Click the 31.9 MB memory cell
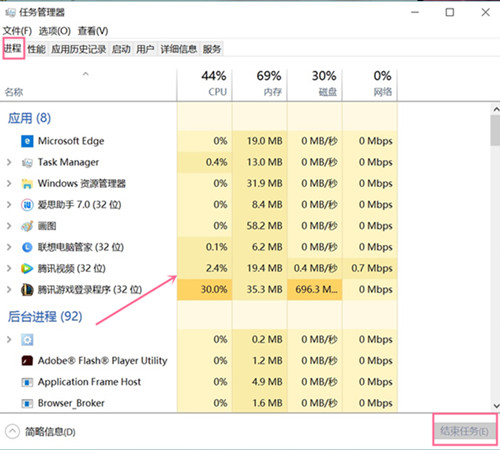 (x=259, y=183)
